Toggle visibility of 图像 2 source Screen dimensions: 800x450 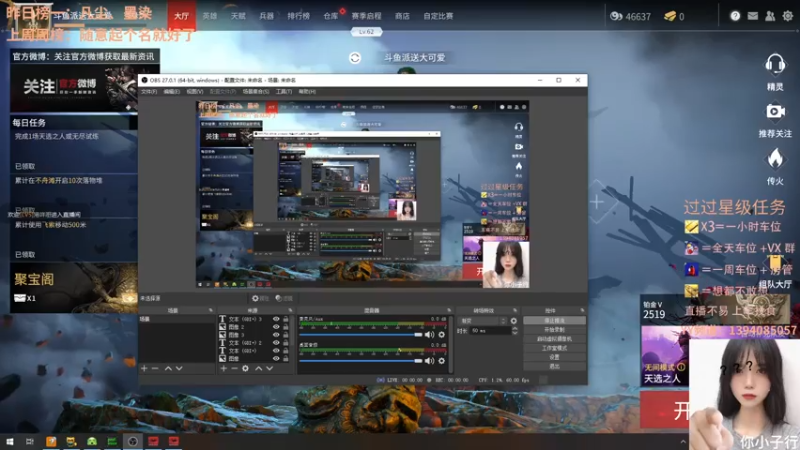[x=276, y=327]
